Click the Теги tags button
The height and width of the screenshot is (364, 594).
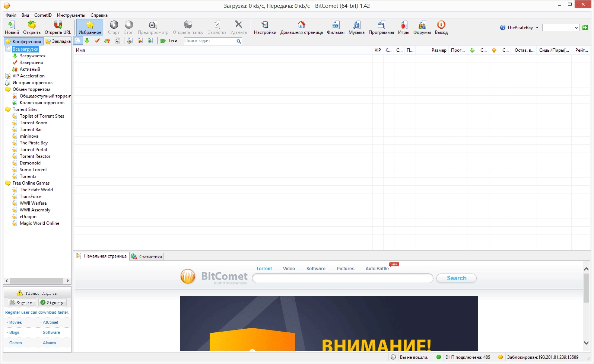(x=169, y=41)
